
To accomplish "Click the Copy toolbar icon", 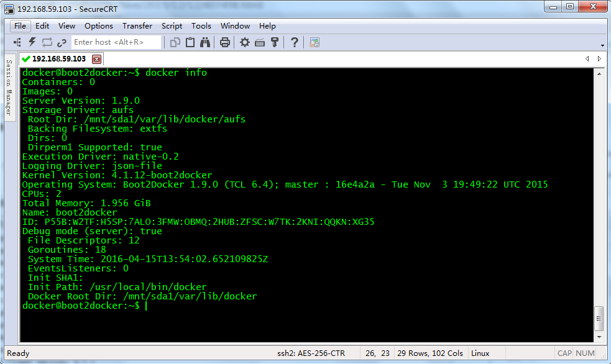I will click(x=175, y=42).
